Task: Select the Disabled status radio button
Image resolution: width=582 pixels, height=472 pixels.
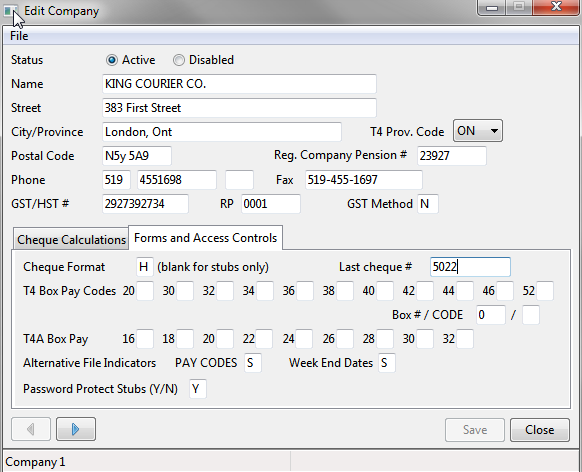Action: point(179,60)
